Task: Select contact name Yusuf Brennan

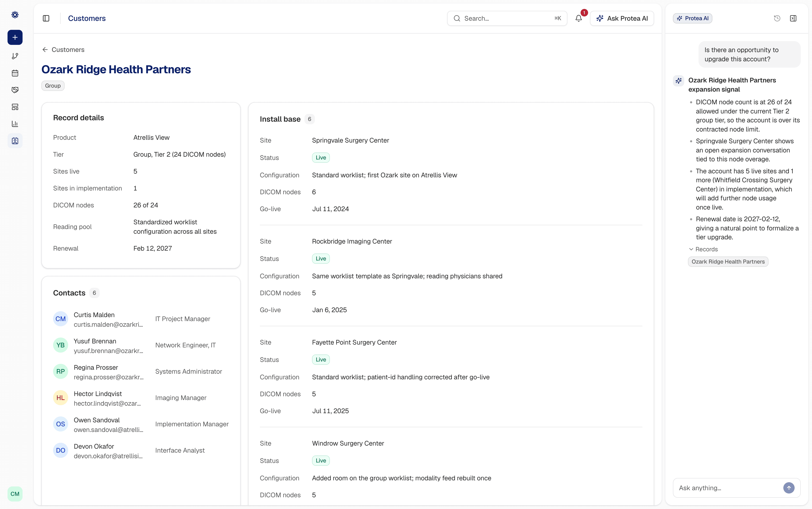Action: point(95,341)
